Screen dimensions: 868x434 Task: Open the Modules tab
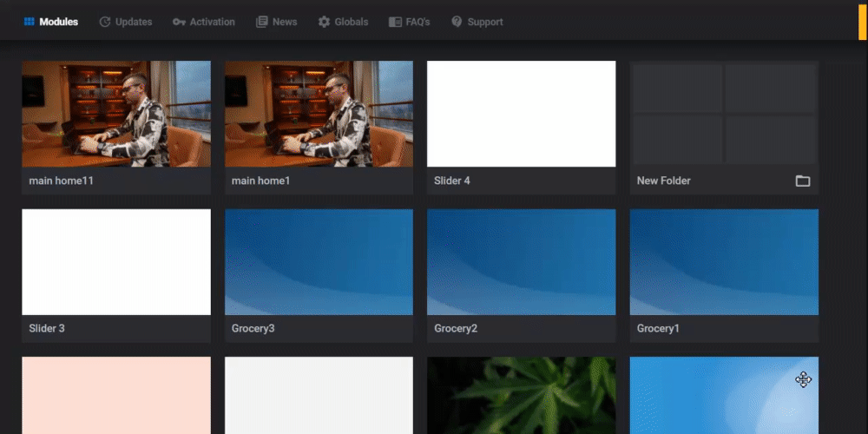click(x=51, y=23)
